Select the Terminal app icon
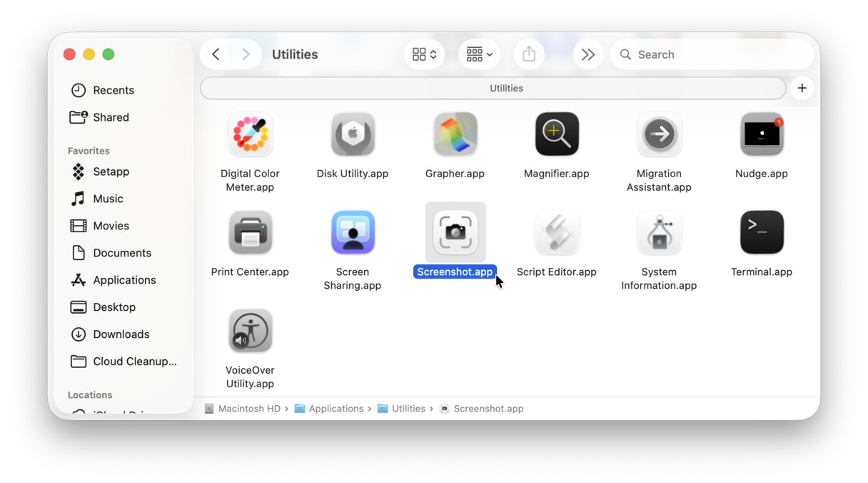The height and width of the screenshot is (483, 868). coord(762,232)
